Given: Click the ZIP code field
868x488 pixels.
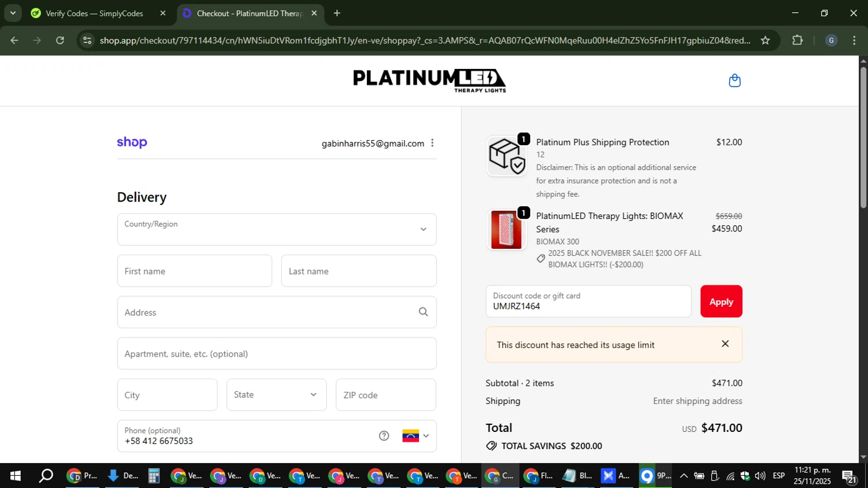Looking at the screenshot, I should point(386,395).
